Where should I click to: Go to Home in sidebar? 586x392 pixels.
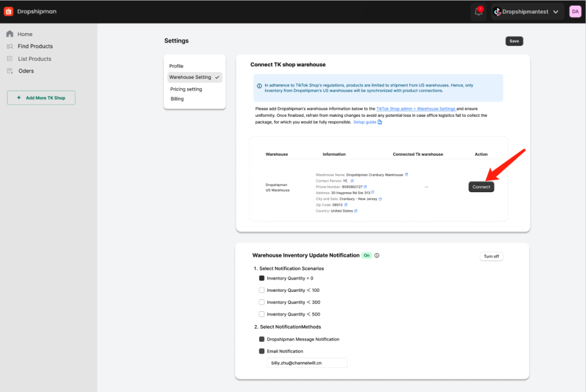(25, 34)
